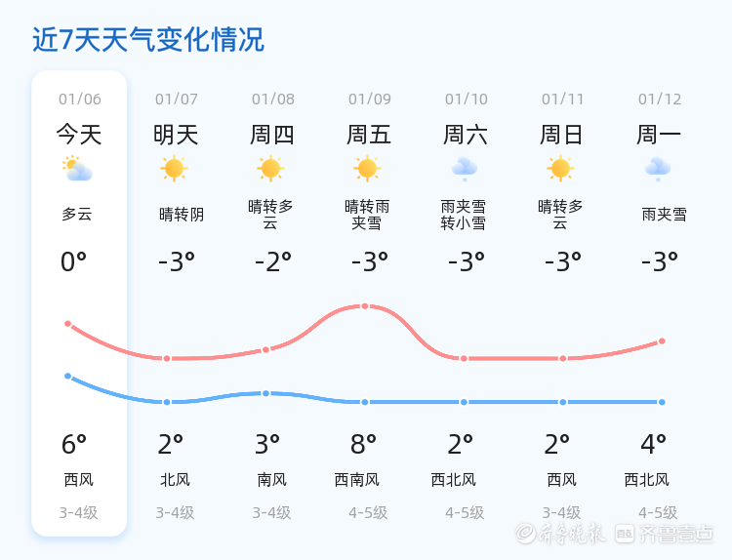
Task: Click the 01/09 date label
Action: 370,100
